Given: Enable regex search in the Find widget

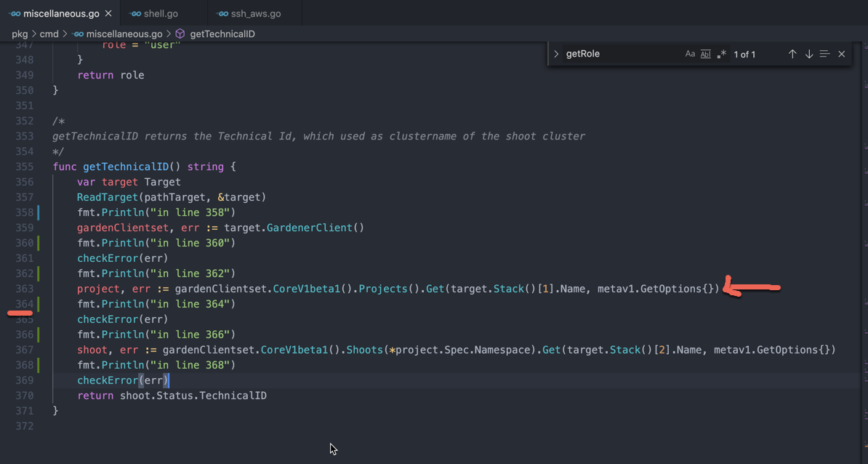Looking at the screenshot, I should 721,53.
